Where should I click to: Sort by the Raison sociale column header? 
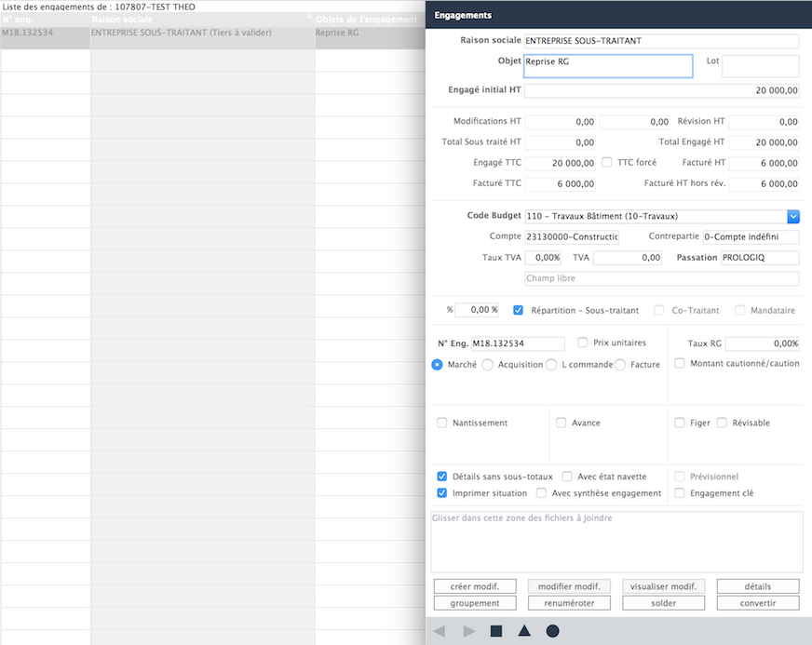point(202,20)
